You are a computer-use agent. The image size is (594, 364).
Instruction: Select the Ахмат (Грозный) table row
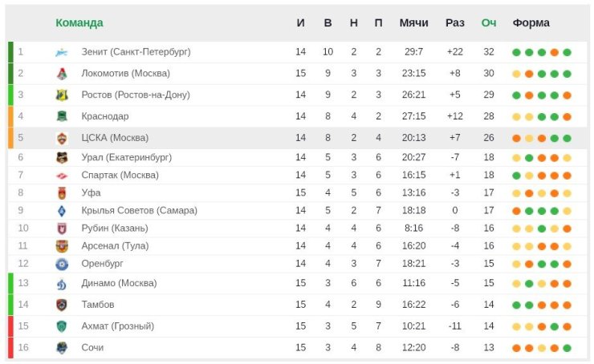pos(297,326)
